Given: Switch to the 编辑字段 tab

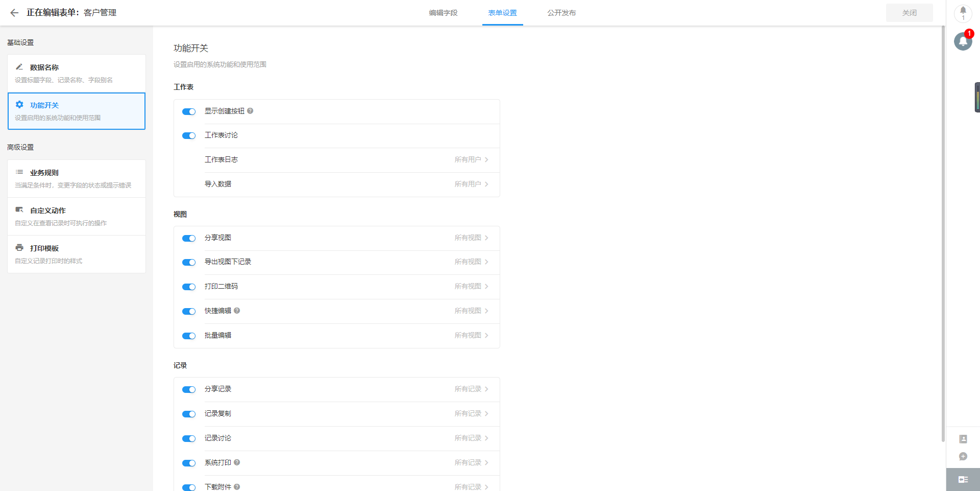Looking at the screenshot, I should click(443, 13).
